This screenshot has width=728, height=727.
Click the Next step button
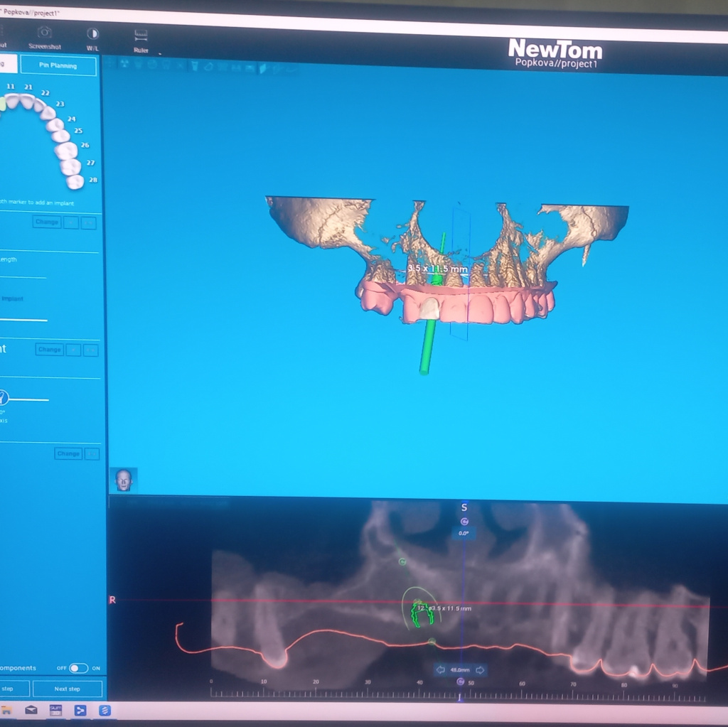[x=67, y=689]
